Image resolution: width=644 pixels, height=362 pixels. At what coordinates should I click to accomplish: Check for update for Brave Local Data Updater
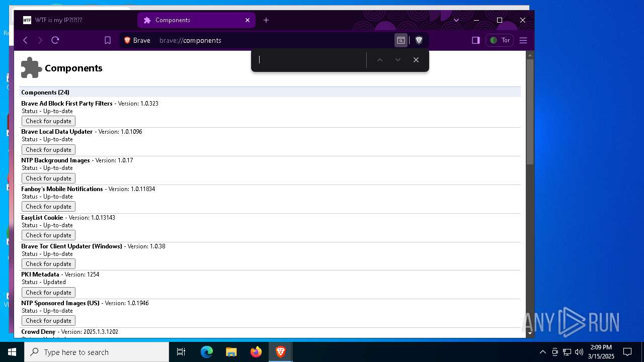[x=48, y=150]
